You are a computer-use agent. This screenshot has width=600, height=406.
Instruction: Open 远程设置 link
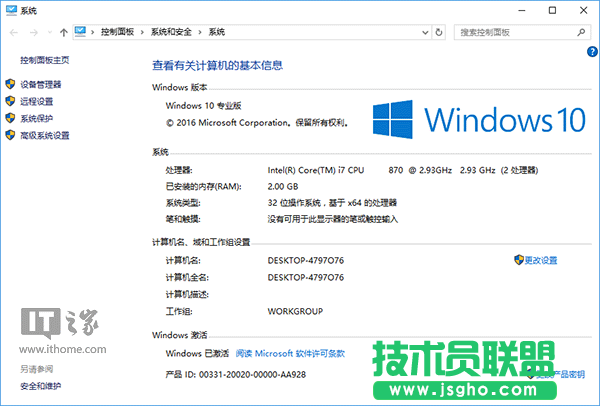(36, 101)
